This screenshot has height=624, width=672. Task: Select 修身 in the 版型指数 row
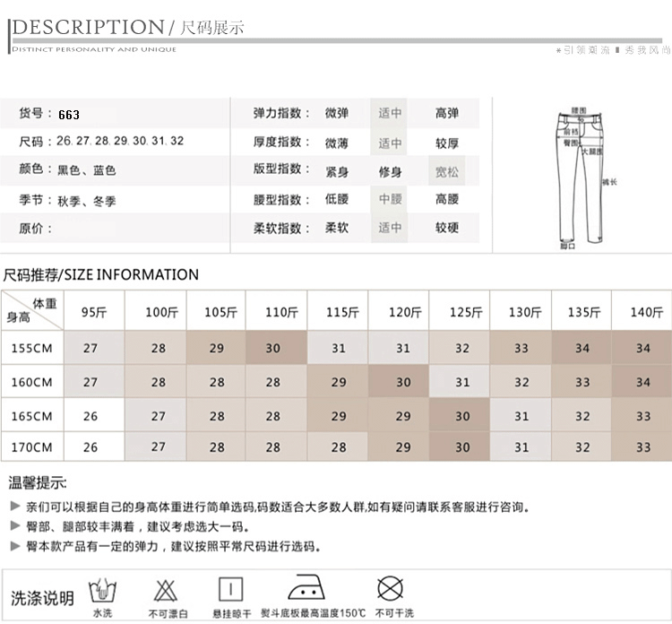[390, 171]
